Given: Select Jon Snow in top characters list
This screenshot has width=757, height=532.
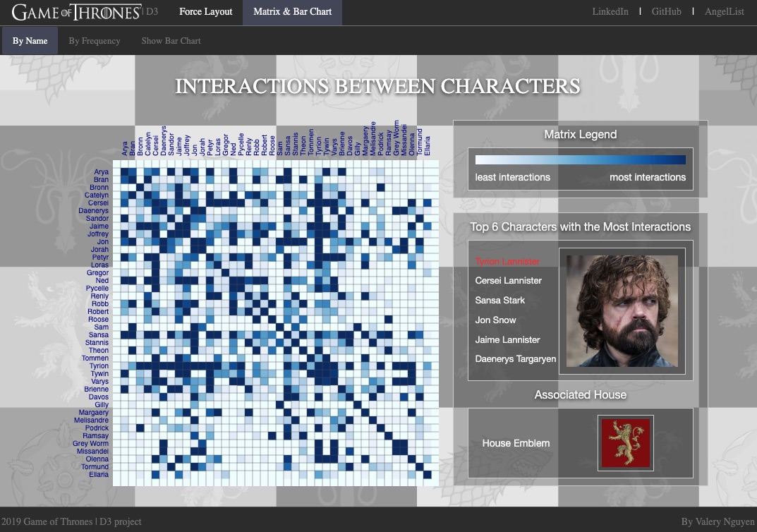Looking at the screenshot, I should pyautogui.click(x=495, y=320).
